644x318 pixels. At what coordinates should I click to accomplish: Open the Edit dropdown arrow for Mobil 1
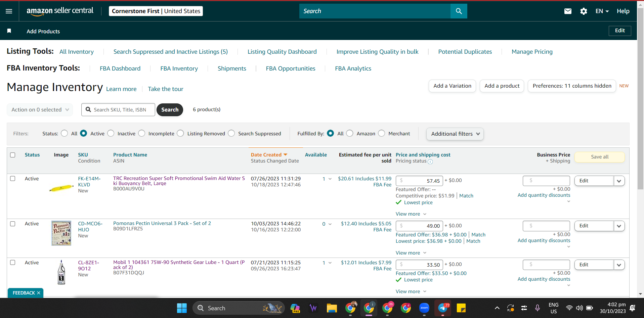coord(619,265)
